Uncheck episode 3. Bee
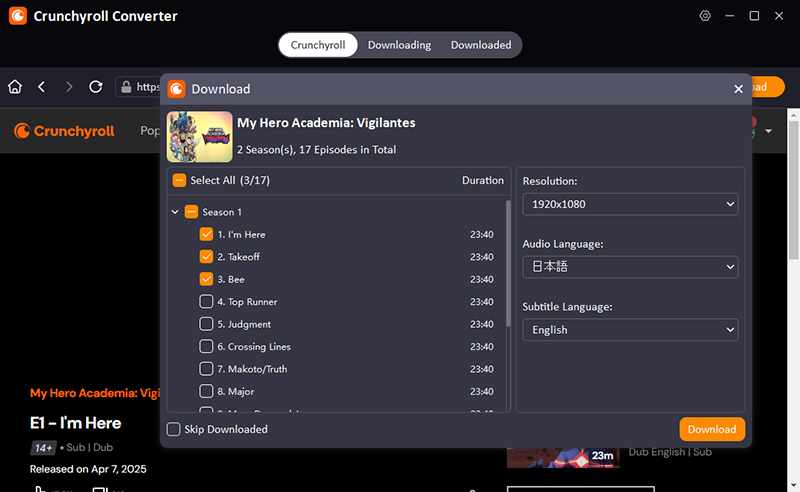Image resolution: width=800 pixels, height=492 pixels. pos(206,279)
